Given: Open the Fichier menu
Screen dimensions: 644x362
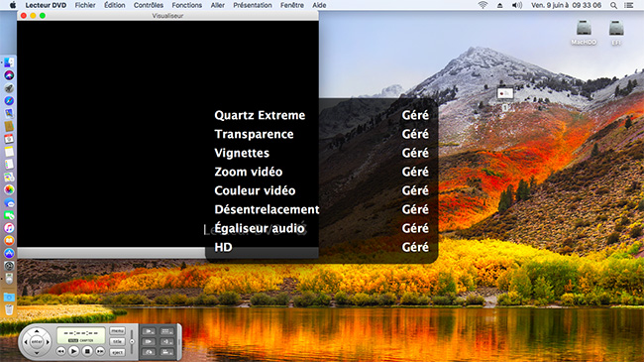Looking at the screenshot, I should pyautogui.click(x=85, y=5).
